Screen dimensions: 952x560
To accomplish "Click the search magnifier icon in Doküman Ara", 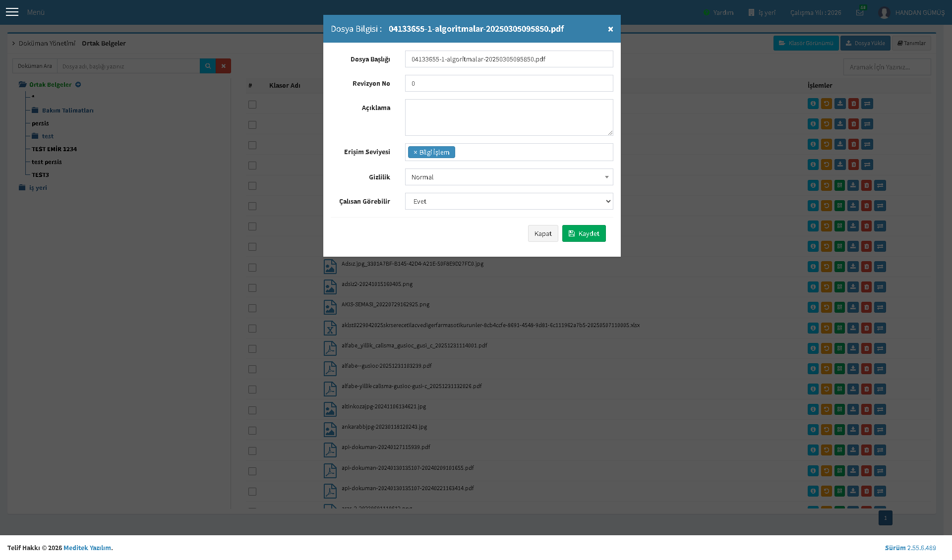I will 208,66.
